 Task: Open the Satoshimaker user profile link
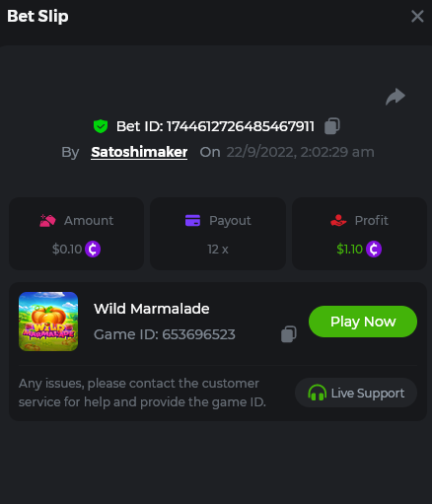(x=139, y=152)
